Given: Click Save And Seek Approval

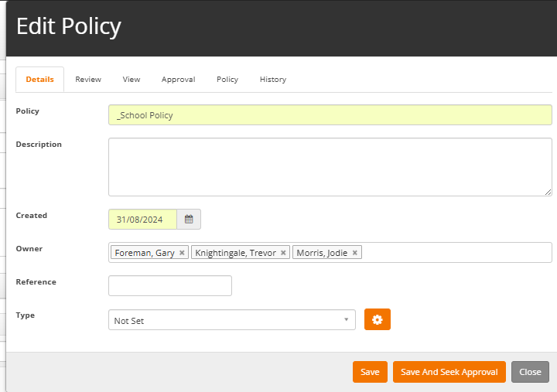Looking at the screenshot, I should pos(449,372).
